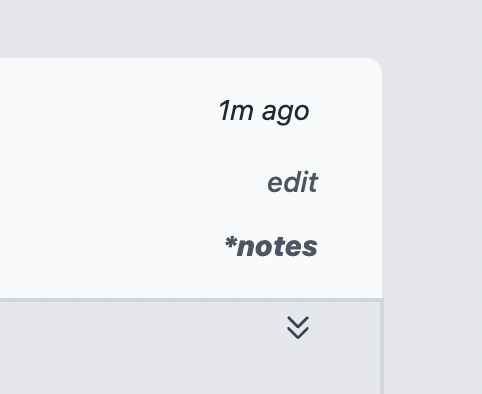This screenshot has width=482, height=394.
Task: Choose edit under the 1m ago timestamp
Action: pyautogui.click(x=293, y=182)
